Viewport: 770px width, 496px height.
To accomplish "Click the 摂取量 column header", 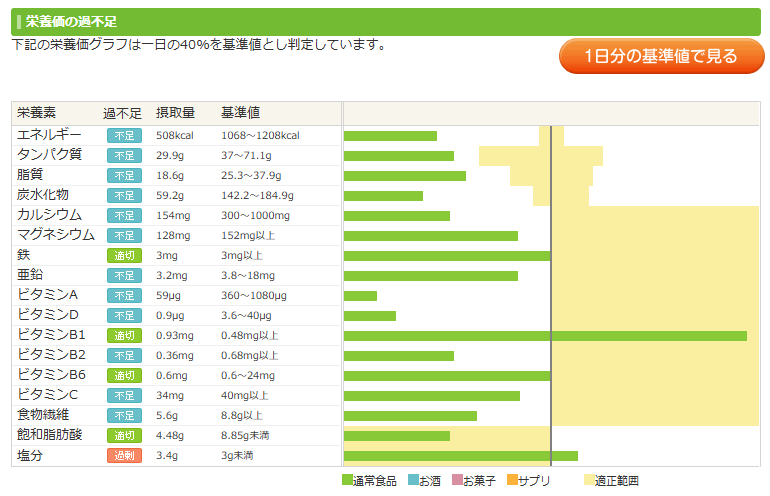I will point(175,113).
